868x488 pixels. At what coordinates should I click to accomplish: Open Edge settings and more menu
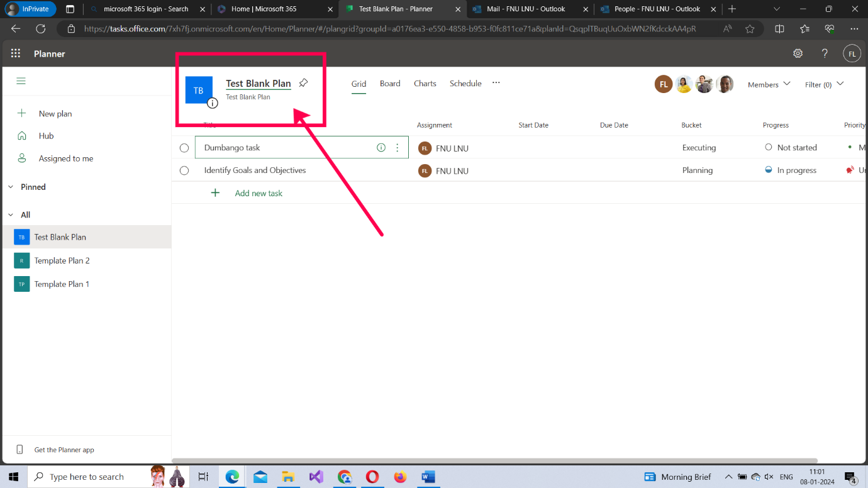tap(854, 29)
